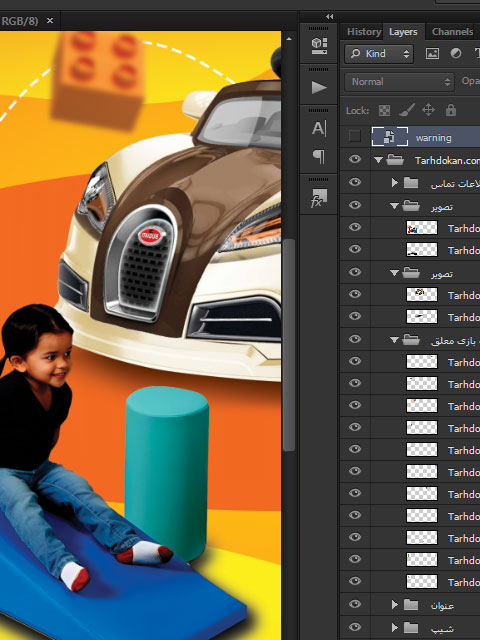
Task: Switch to the History tab
Action: click(364, 31)
